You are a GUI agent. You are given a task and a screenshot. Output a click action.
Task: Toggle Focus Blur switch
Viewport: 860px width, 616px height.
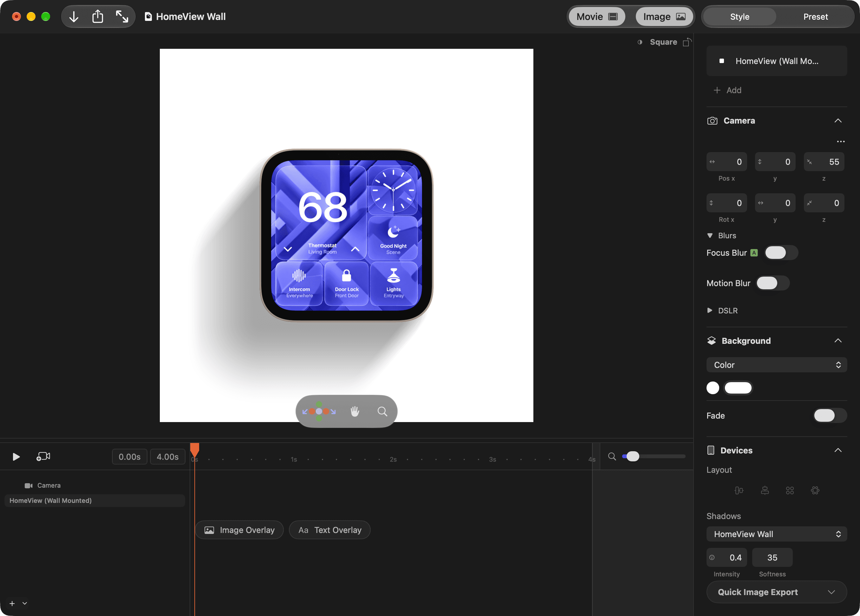tap(781, 253)
